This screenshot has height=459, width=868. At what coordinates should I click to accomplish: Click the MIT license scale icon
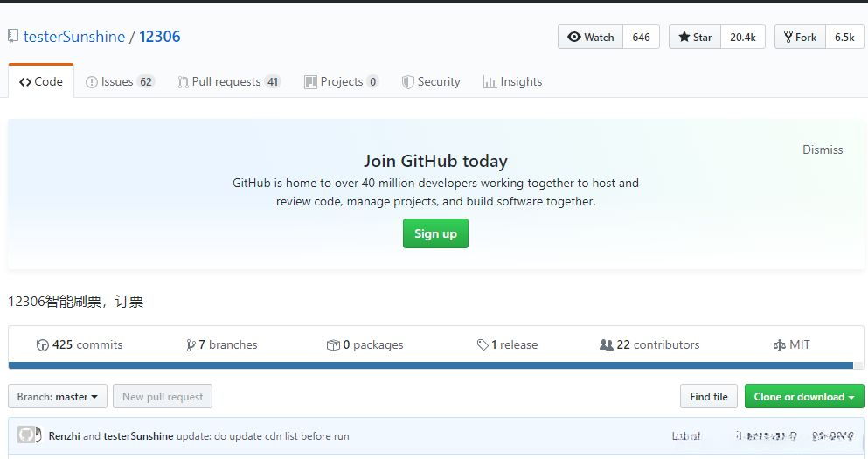tap(780, 345)
